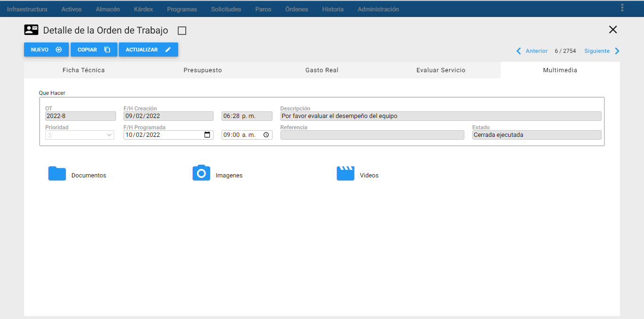
Task: Tick the checkbox beside the title
Action: pyautogui.click(x=182, y=31)
